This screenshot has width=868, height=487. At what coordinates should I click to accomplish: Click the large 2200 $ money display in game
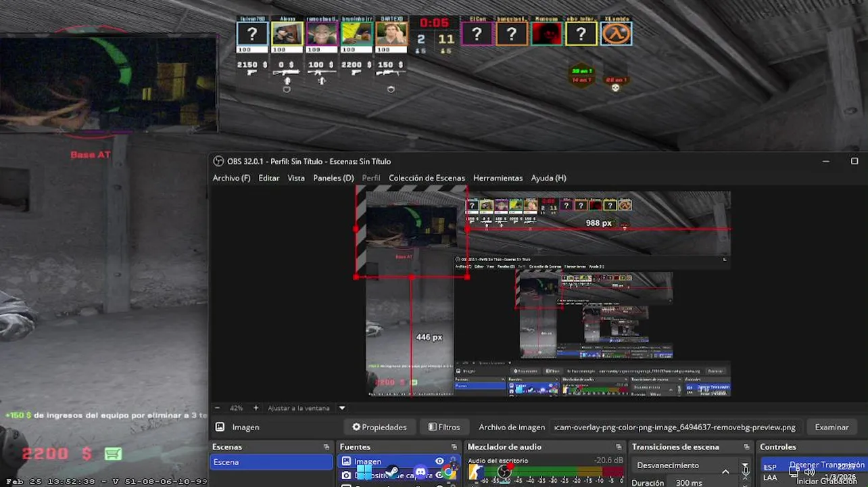point(57,454)
